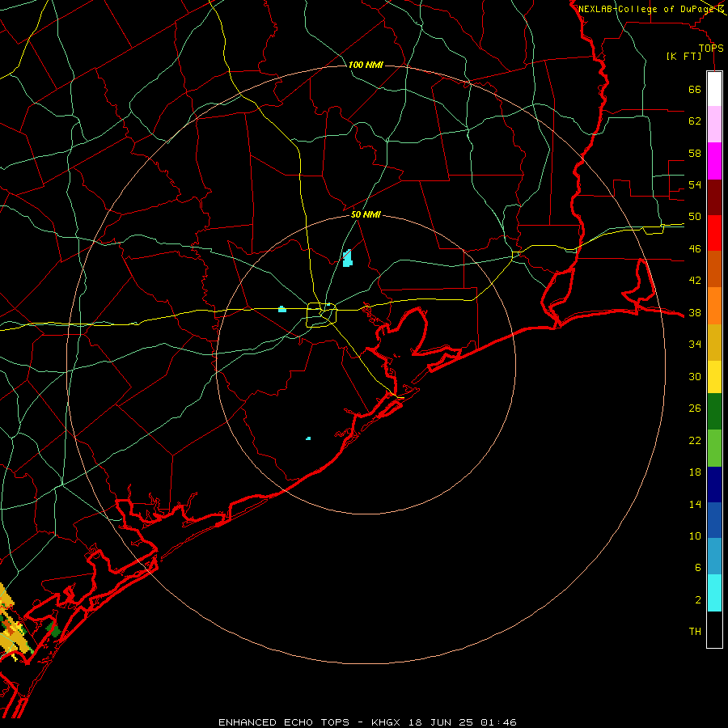Click the '34' legend value
The image size is (728, 728).
(695, 345)
